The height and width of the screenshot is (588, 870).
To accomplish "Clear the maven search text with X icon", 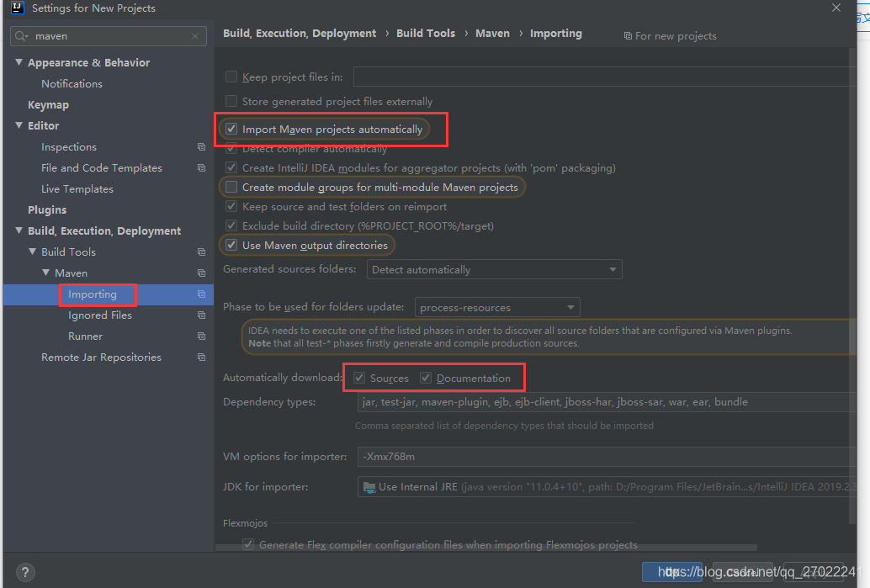I will point(195,36).
